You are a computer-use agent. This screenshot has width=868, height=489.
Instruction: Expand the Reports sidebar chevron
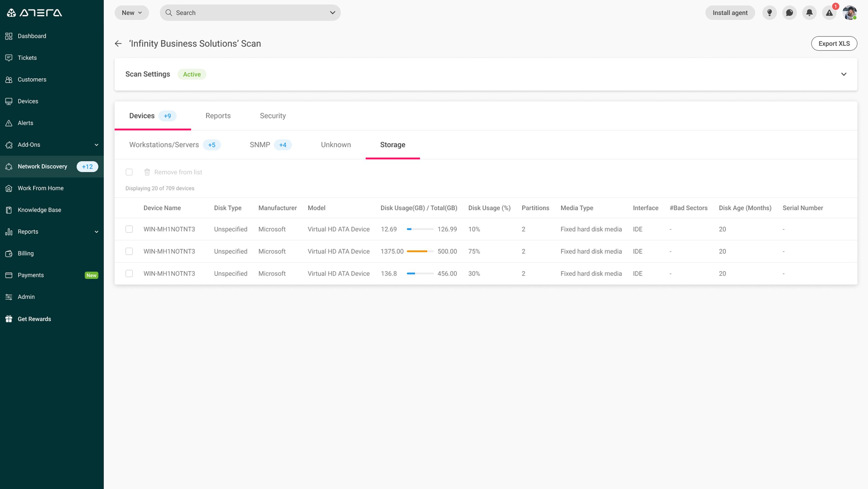point(96,232)
